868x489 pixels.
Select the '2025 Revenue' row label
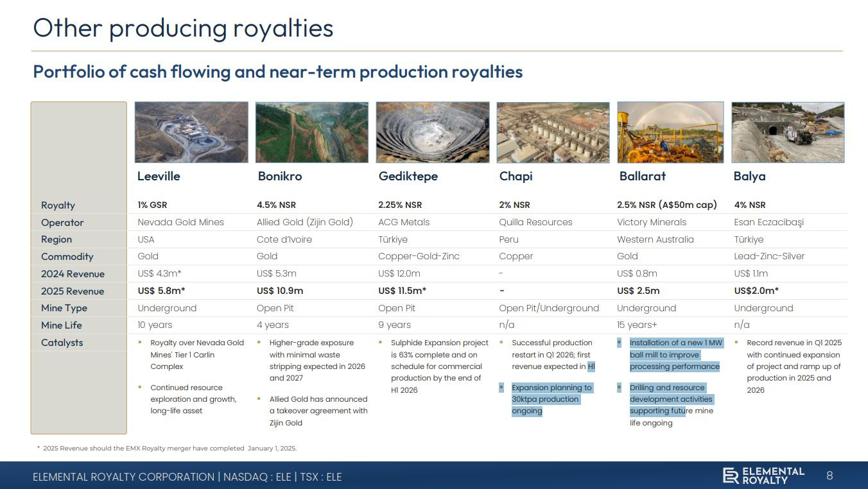[73, 291]
